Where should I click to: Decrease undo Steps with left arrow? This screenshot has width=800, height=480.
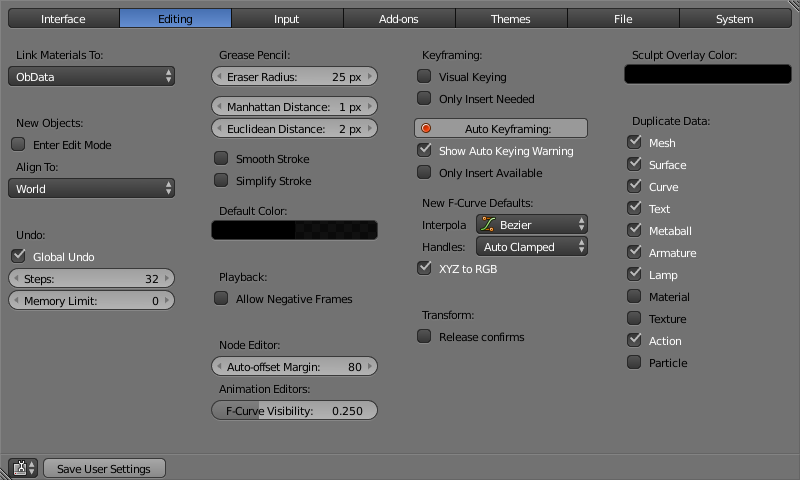tap(15, 279)
